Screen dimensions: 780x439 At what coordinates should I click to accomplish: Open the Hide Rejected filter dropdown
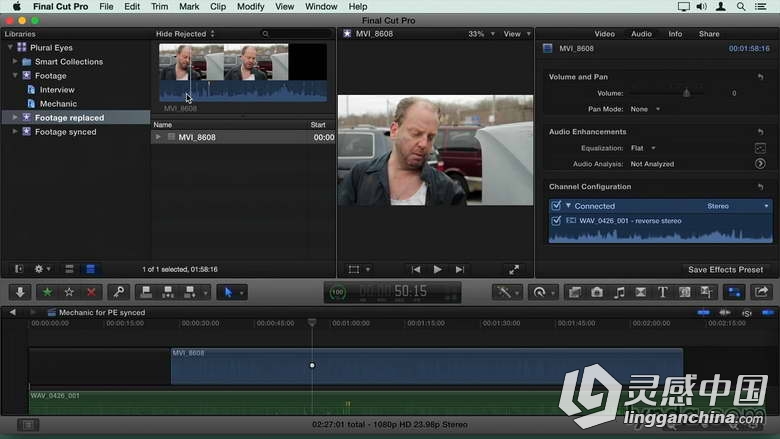pos(185,34)
